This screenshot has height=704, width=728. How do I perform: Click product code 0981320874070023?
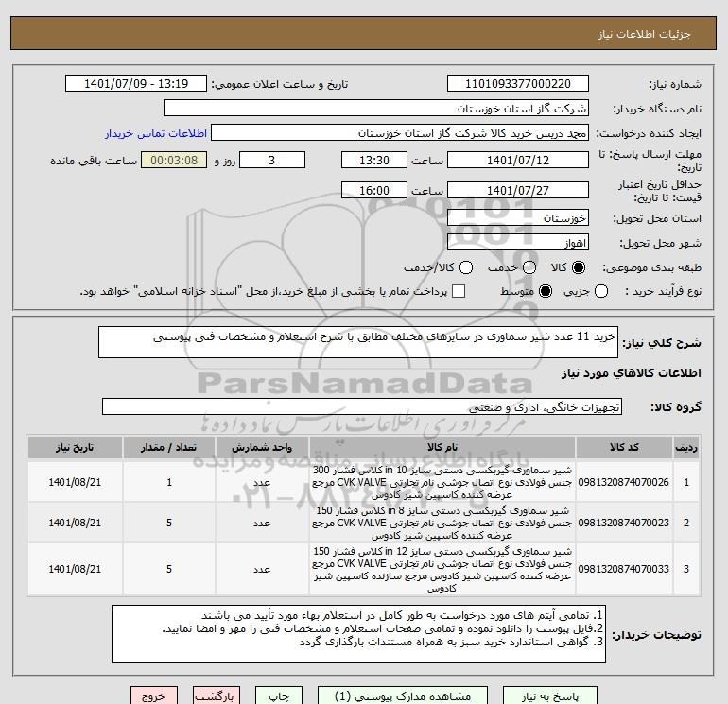click(624, 523)
